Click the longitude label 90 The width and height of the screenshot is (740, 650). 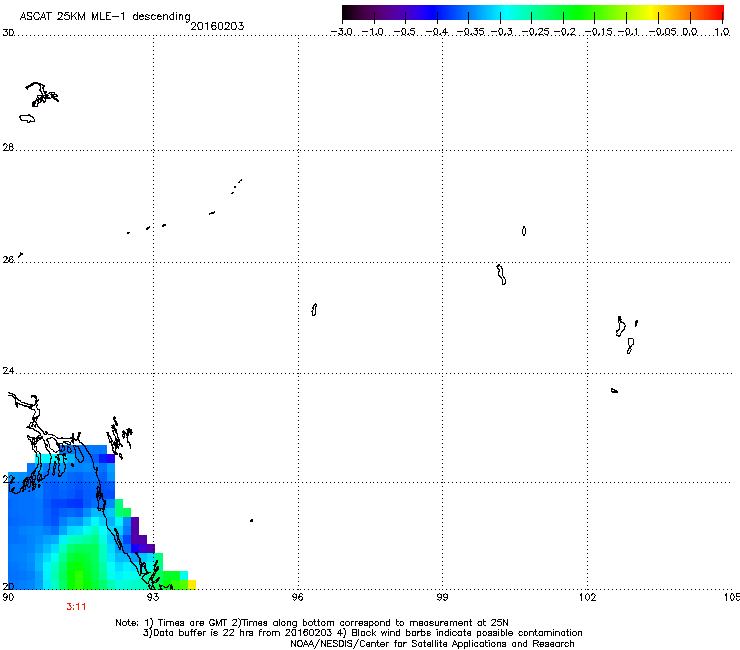click(x=8, y=597)
